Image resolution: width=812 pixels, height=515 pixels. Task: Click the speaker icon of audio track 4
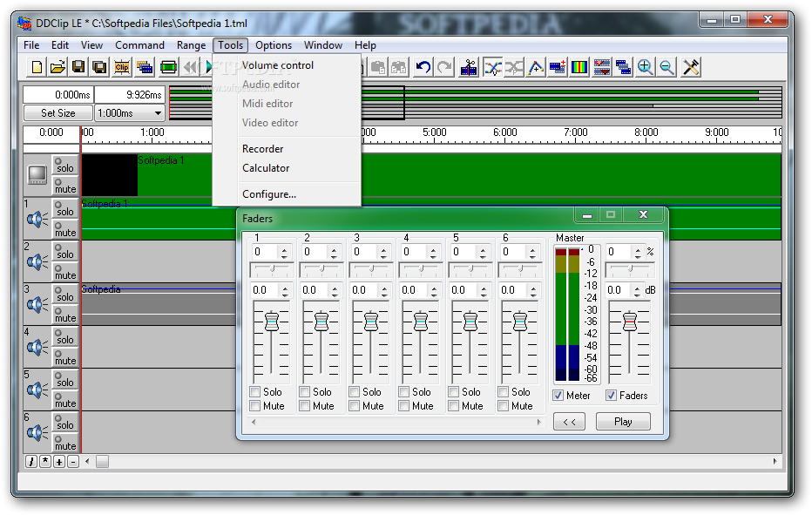(x=37, y=347)
